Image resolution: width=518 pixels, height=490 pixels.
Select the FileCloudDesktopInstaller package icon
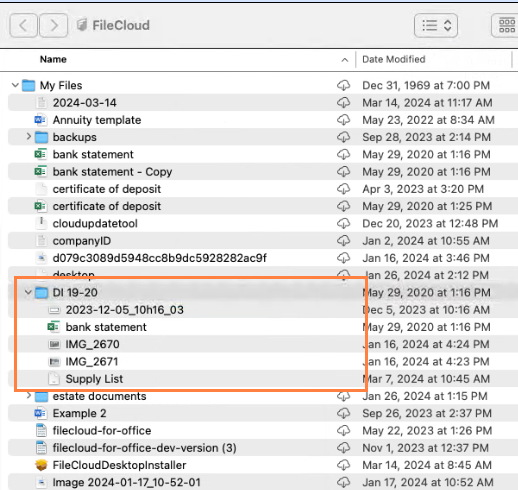click(41, 465)
